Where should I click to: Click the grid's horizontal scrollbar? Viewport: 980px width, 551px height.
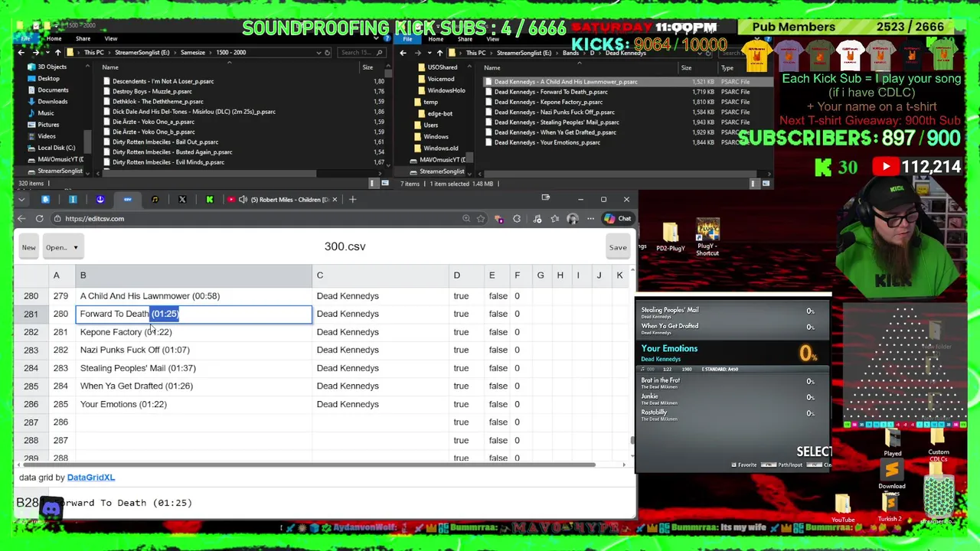310,465
